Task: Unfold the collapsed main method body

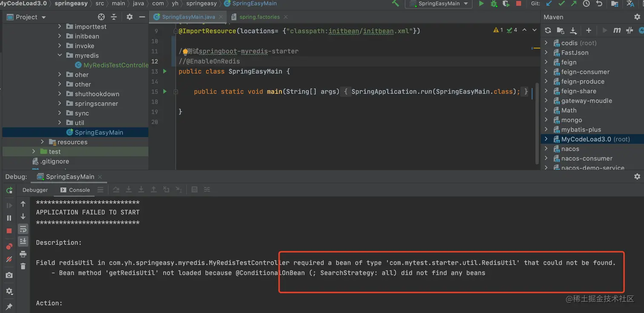Action: click(x=175, y=92)
